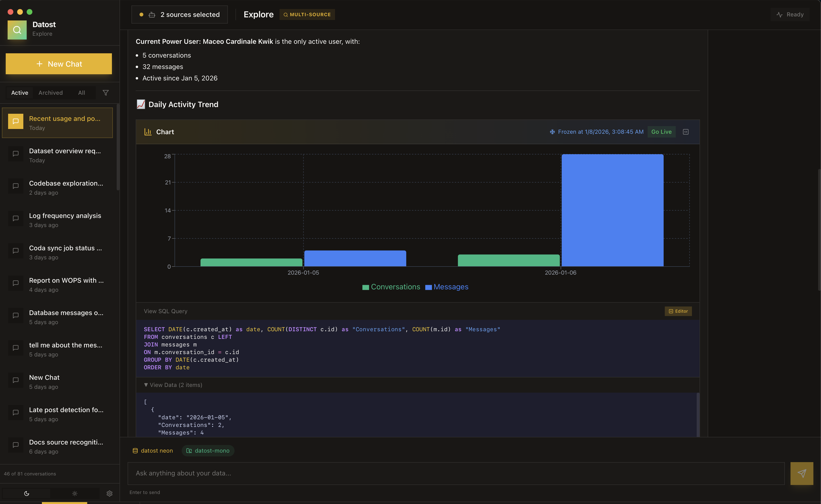Viewport: 821px width, 504px height.
Task: Expand the View SQL Query section
Action: 165,311
